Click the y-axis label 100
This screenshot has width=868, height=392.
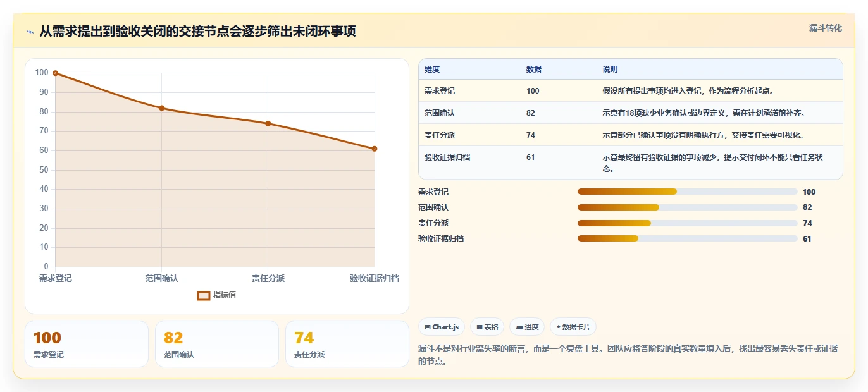tap(42, 73)
